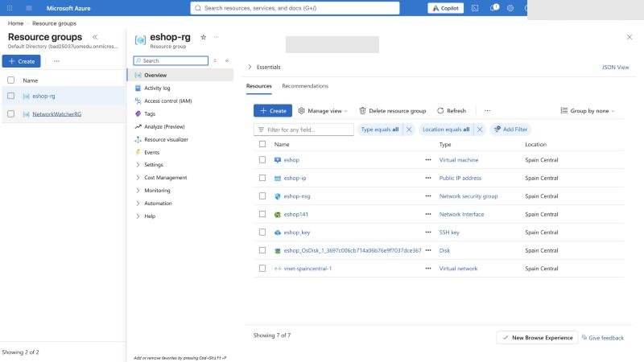Expand Monitoring in the side menu

(138, 191)
